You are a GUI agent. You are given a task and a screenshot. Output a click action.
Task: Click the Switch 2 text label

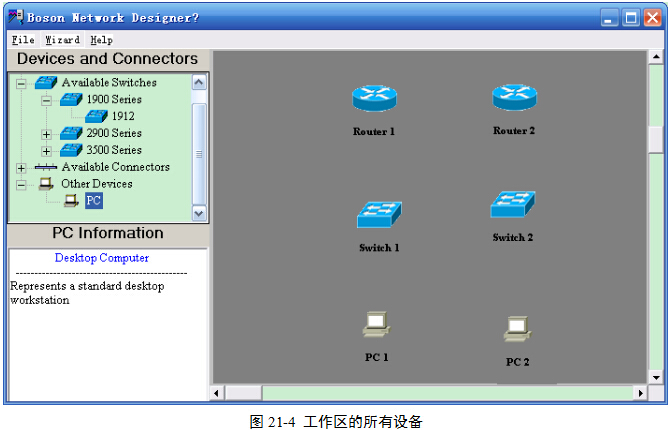pyautogui.click(x=513, y=238)
